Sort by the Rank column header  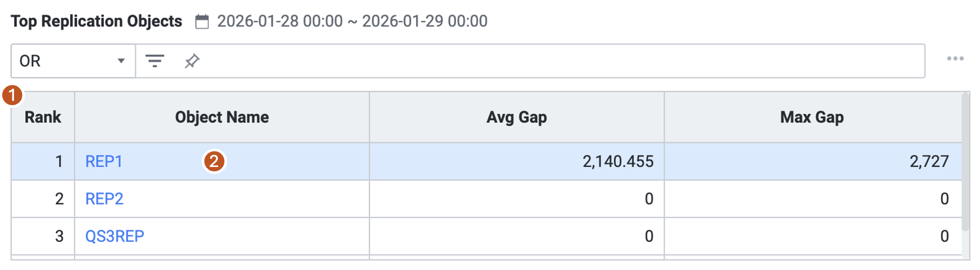[43, 117]
